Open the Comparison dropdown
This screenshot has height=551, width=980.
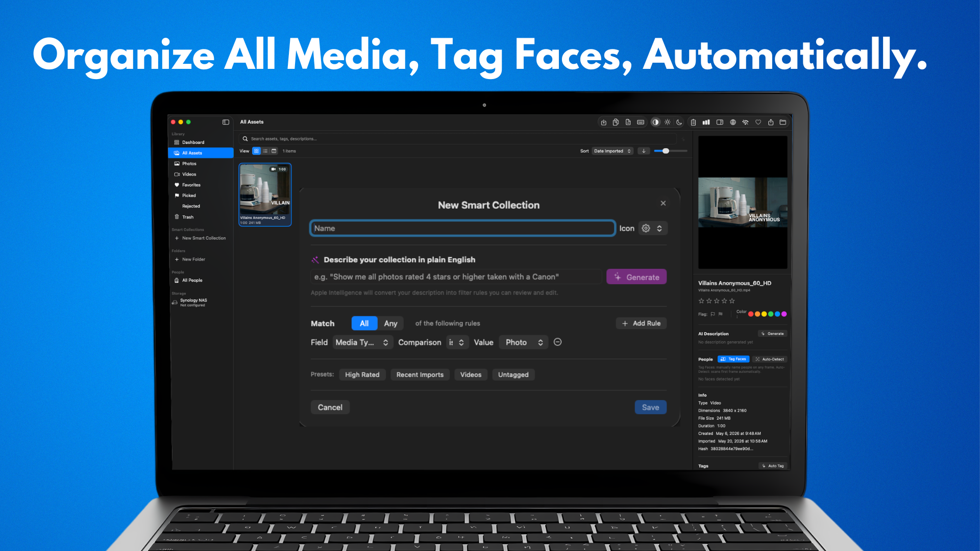[x=456, y=342]
